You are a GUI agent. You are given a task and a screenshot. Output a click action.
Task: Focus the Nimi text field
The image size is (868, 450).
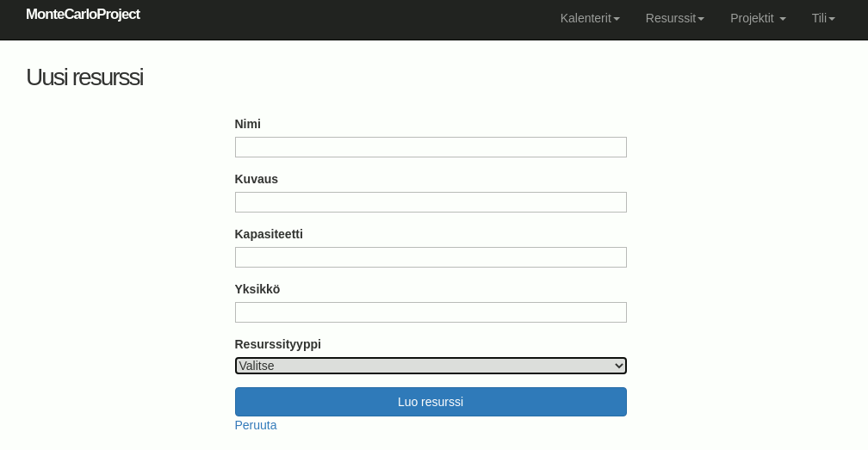[431, 147]
